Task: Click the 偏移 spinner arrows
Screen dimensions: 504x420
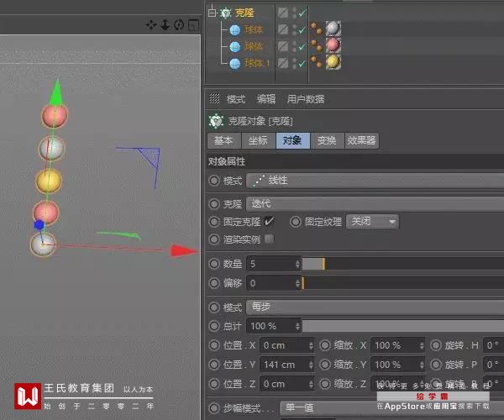Action: point(297,283)
